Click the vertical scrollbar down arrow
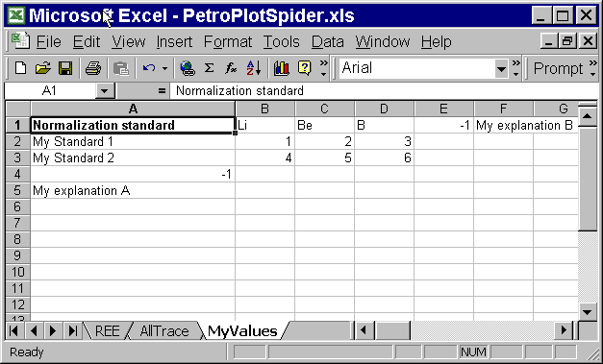Viewport: 603px width, 364px height. tap(588, 312)
